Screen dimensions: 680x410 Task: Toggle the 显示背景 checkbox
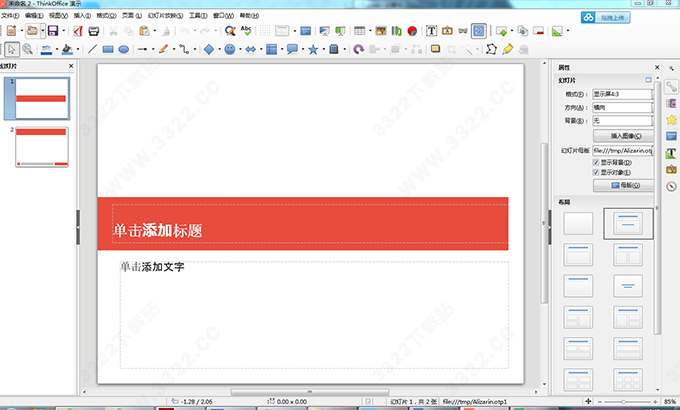pos(596,162)
